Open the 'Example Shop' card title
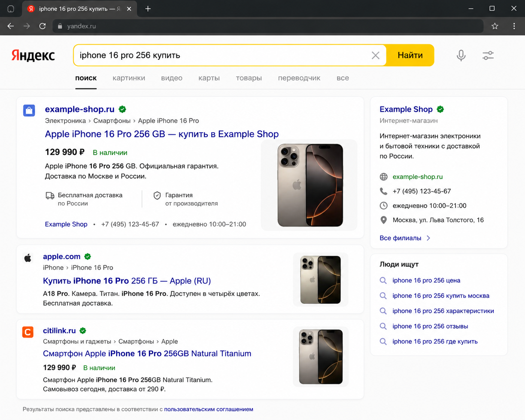525x420 pixels. point(406,109)
